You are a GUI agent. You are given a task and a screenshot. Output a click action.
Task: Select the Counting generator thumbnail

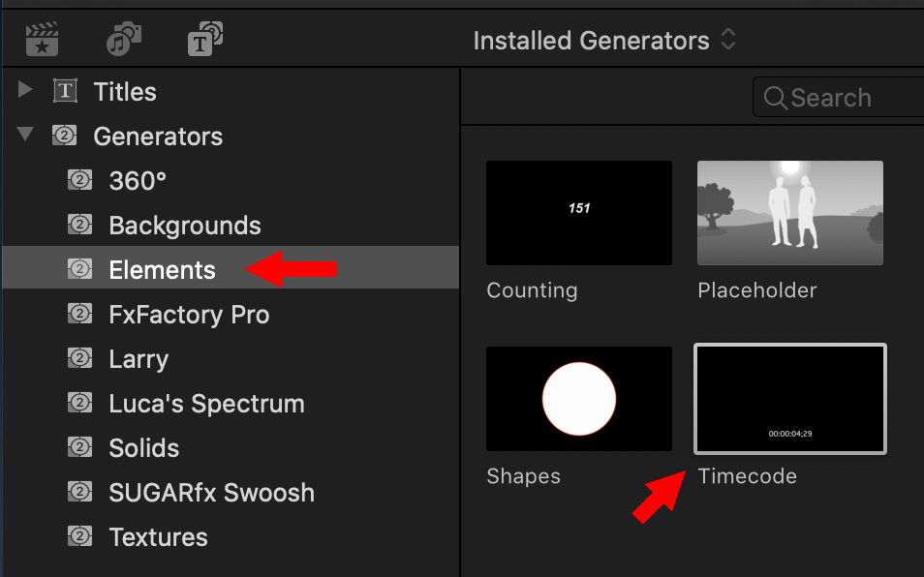point(578,213)
